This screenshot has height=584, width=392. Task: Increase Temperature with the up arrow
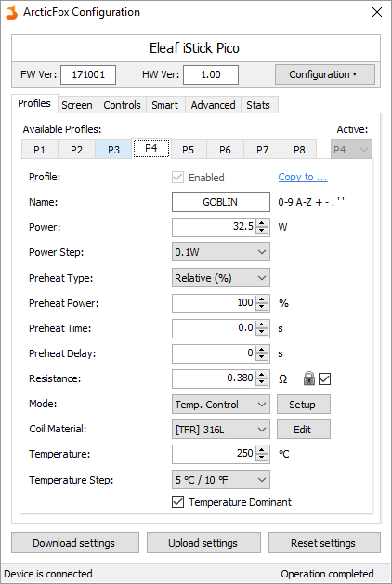[262, 450]
